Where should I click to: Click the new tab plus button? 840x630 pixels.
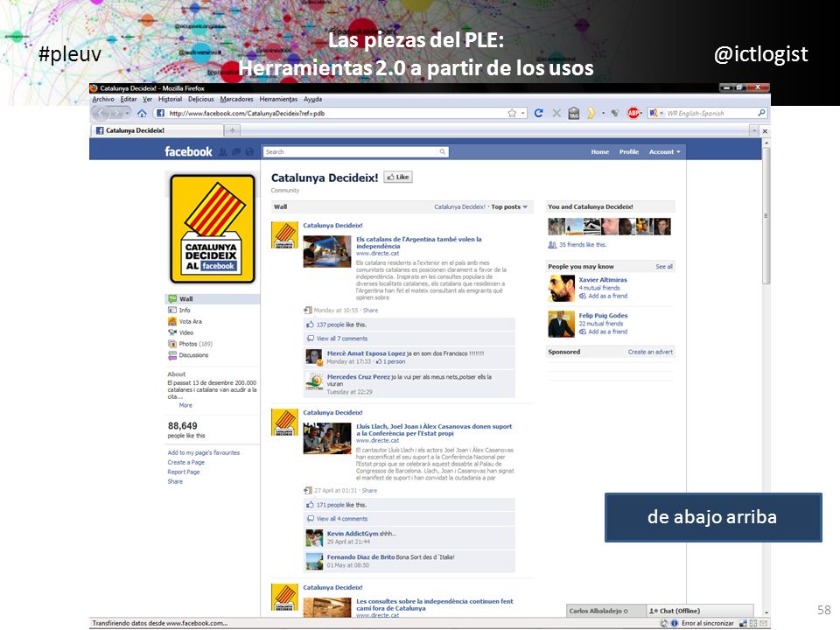[x=232, y=130]
